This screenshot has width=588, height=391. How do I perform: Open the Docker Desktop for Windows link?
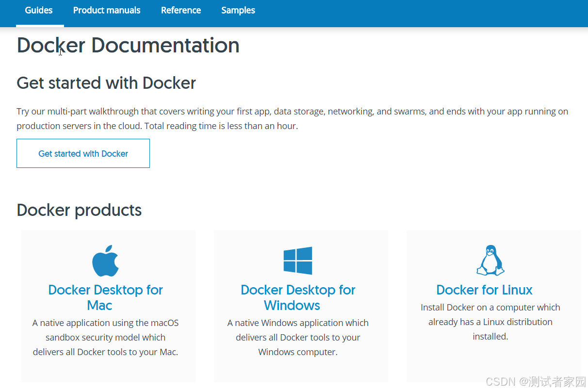tap(298, 297)
